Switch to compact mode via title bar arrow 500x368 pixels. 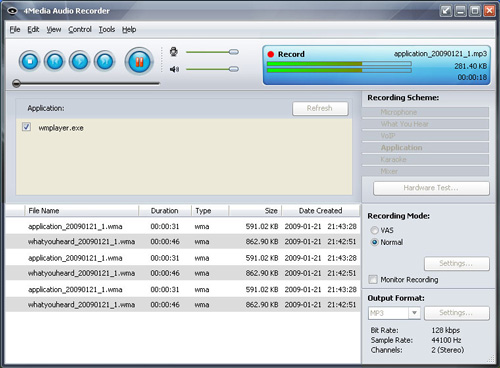(446, 11)
